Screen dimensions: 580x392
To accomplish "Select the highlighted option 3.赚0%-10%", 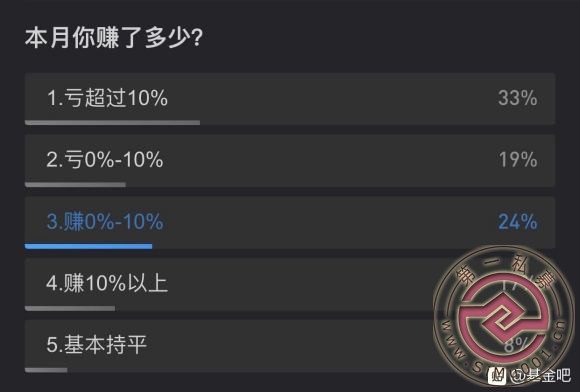I will coord(290,223).
